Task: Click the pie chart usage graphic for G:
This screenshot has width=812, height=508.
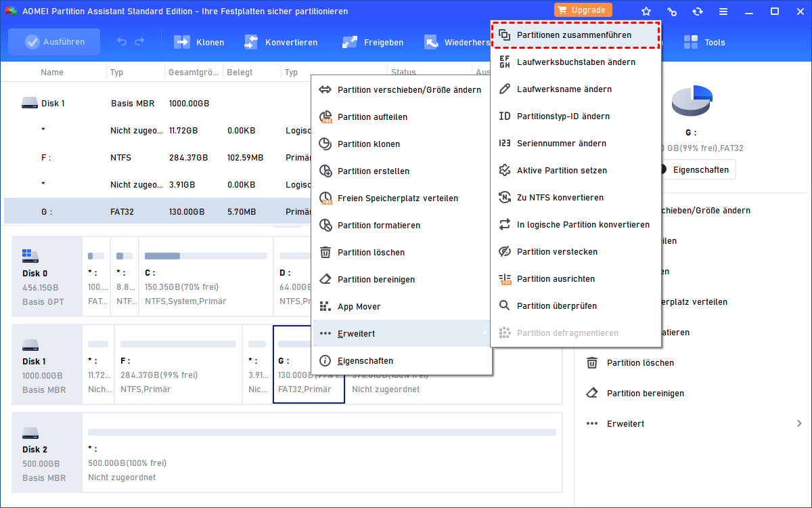Action: point(692,100)
